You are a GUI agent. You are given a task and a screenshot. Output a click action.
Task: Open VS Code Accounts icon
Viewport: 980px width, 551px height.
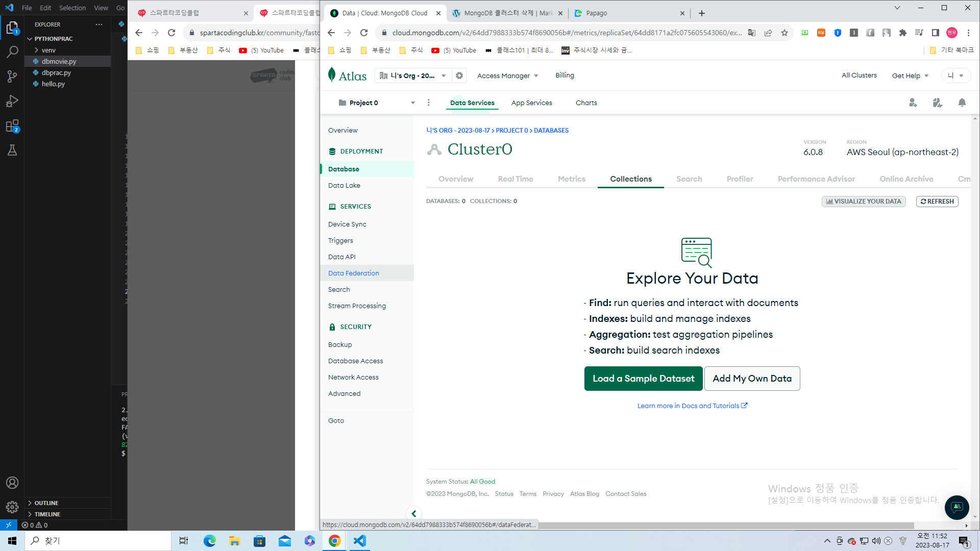(x=12, y=483)
